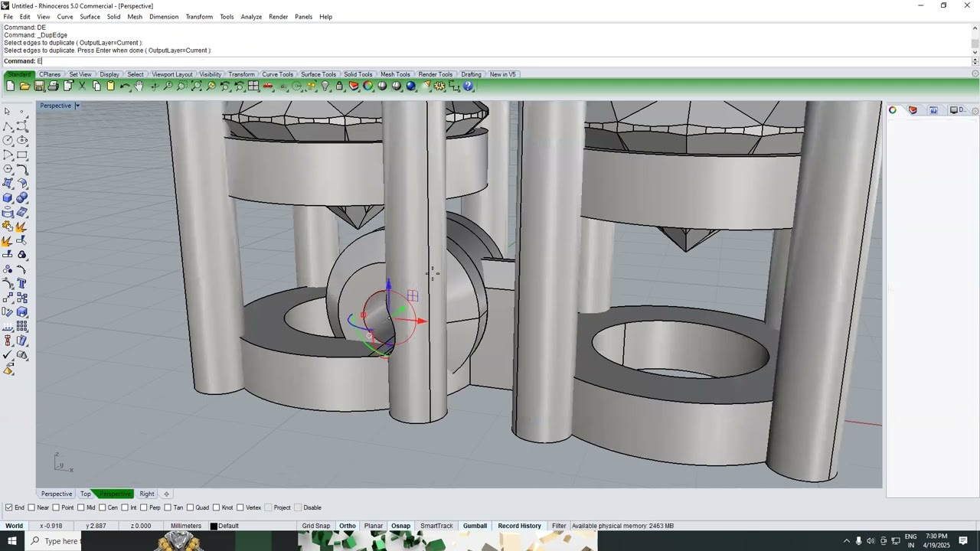Open the Perspective viewport title dropdown arrow
Screen dimensions: 980x551
point(77,106)
